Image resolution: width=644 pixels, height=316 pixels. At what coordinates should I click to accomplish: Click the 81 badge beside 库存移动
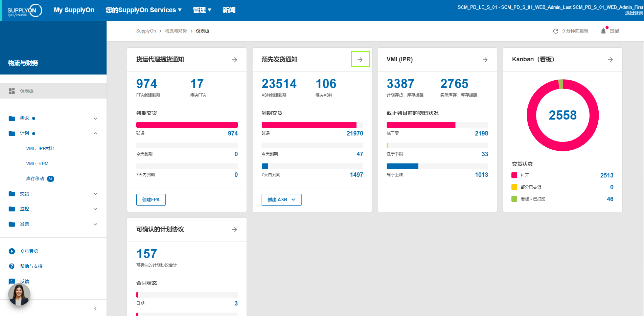point(50,179)
